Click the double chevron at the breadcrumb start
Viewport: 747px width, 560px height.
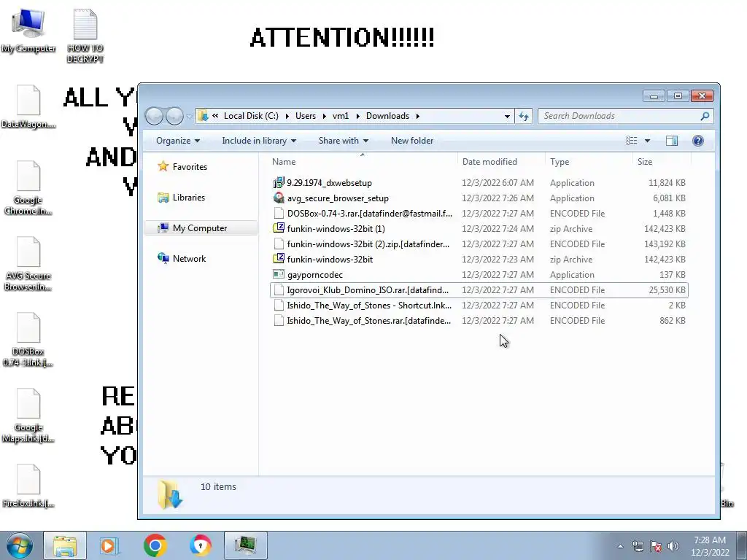[215, 116]
